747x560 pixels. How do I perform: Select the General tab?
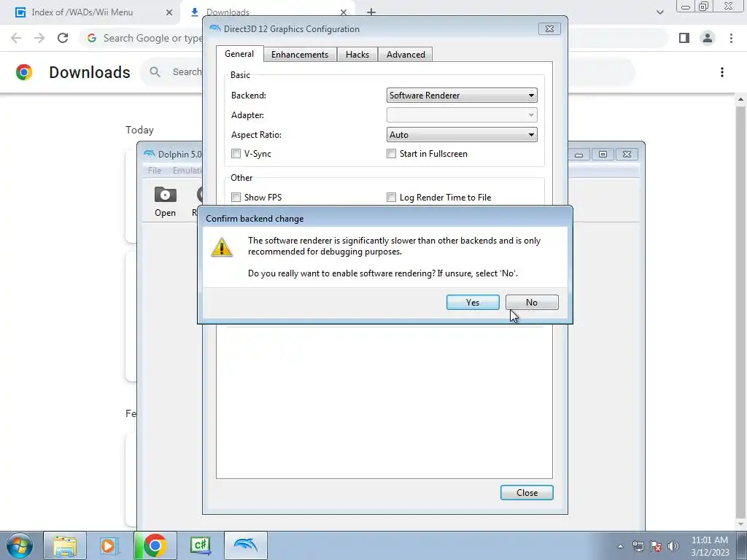click(239, 54)
